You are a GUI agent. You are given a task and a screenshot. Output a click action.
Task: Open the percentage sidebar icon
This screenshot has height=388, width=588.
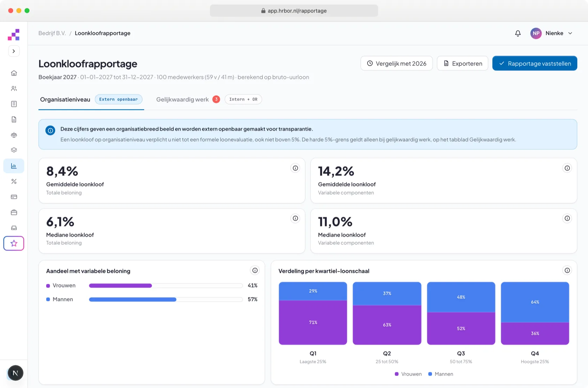pyautogui.click(x=14, y=181)
